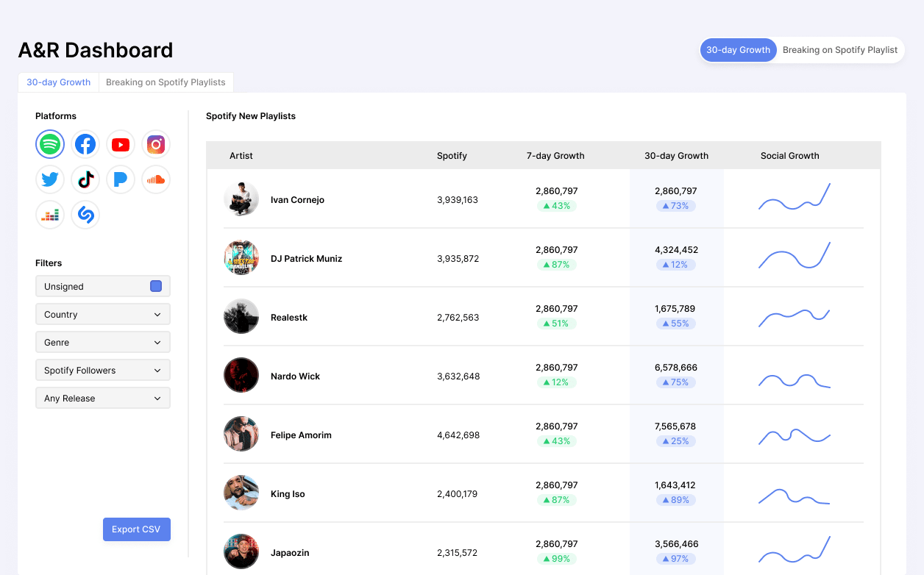Select the Facebook platform icon

coord(85,144)
